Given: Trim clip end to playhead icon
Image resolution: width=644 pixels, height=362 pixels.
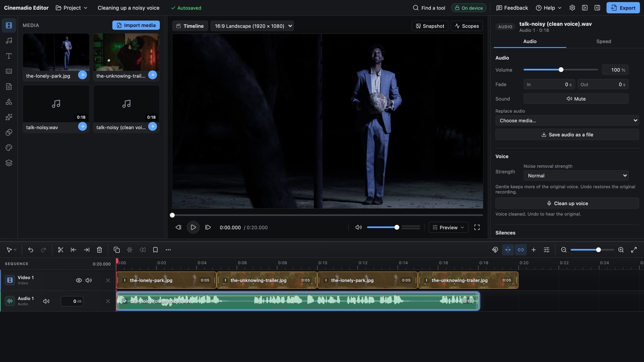Looking at the screenshot, I should coord(86,250).
